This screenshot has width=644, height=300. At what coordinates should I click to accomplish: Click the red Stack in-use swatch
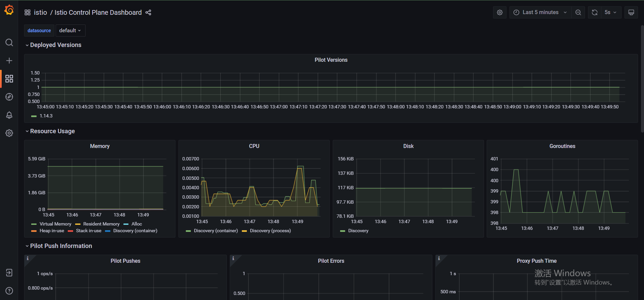70,231
